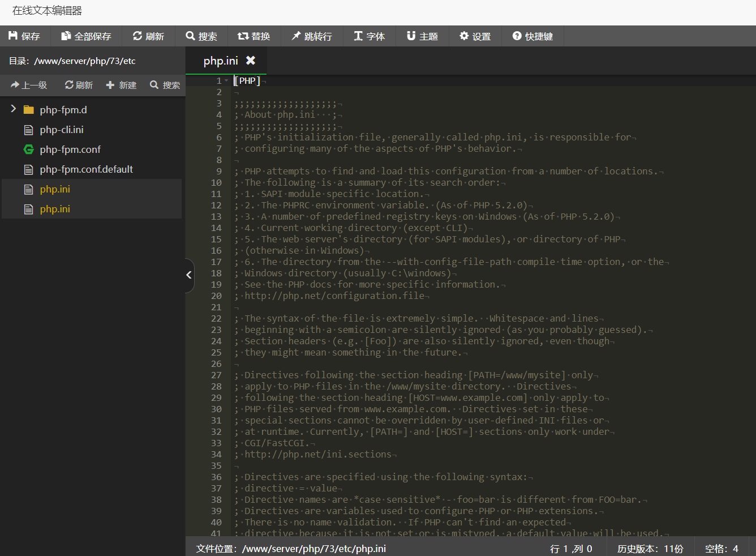Open the php-cli.ini file
Image resolution: width=756 pixels, height=556 pixels.
[62, 130]
